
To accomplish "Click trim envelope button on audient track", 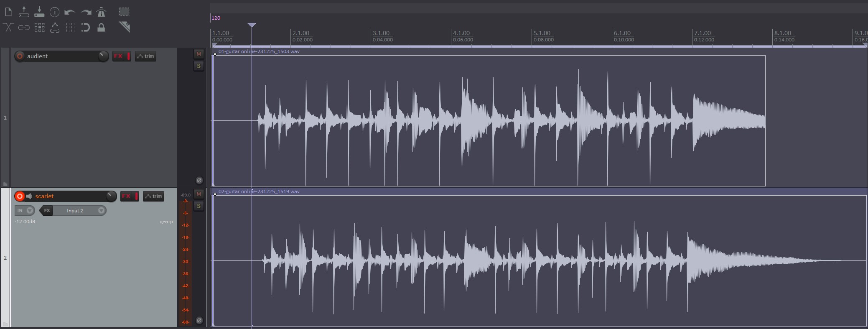I will [x=145, y=56].
